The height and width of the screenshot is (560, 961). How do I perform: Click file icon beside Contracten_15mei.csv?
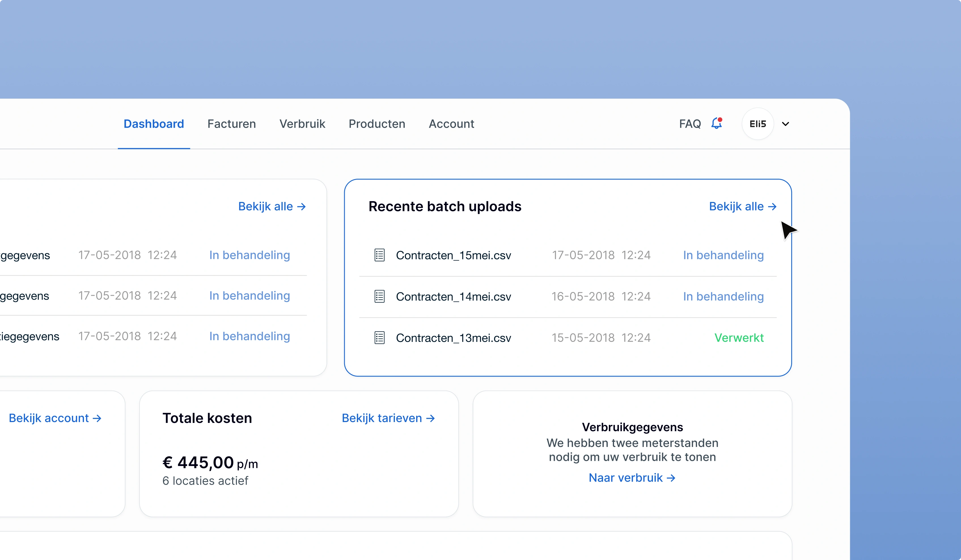(x=380, y=255)
